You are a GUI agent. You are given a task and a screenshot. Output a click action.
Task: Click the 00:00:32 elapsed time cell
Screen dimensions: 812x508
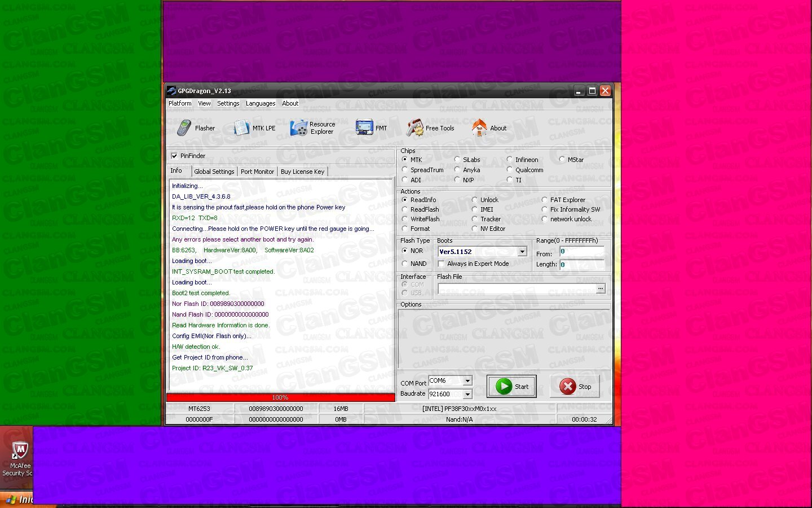click(x=584, y=419)
